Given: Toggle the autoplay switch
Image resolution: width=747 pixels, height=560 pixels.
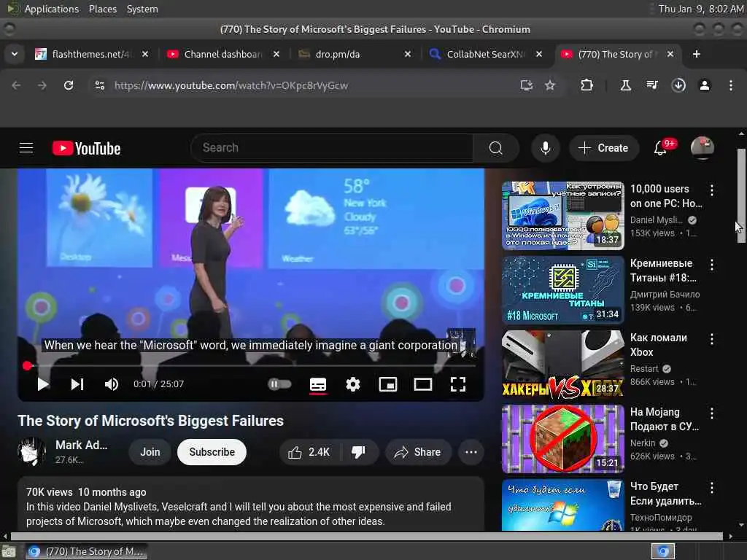Looking at the screenshot, I should (x=279, y=384).
